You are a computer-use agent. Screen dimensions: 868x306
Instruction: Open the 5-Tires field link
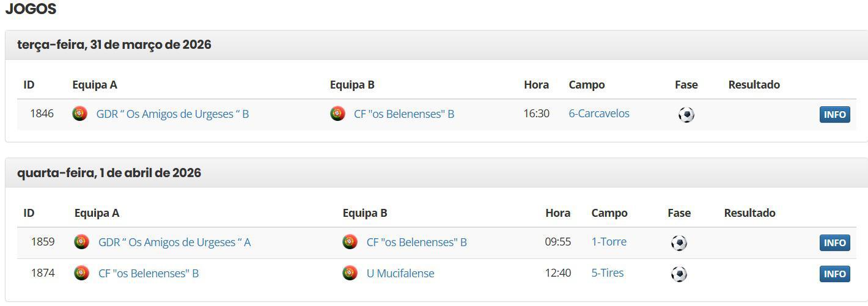pos(608,273)
